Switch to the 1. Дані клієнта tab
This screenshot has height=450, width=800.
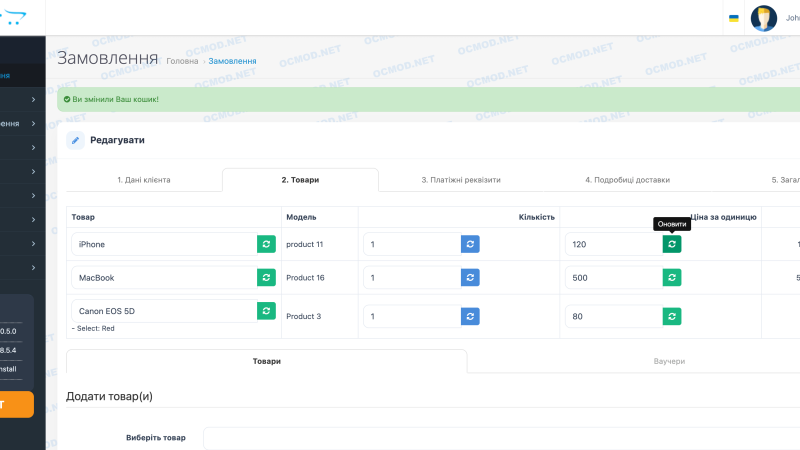(144, 180)
